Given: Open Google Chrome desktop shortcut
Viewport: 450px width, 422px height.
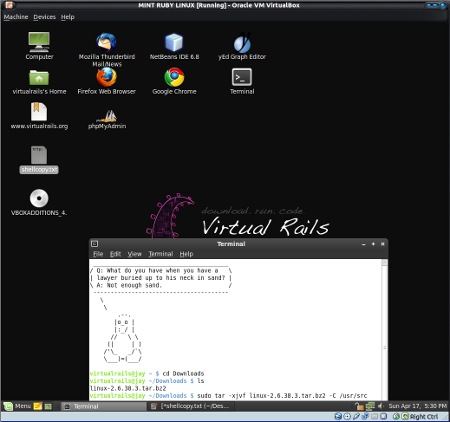Looking at the screenshot, I should pos(174,81).
